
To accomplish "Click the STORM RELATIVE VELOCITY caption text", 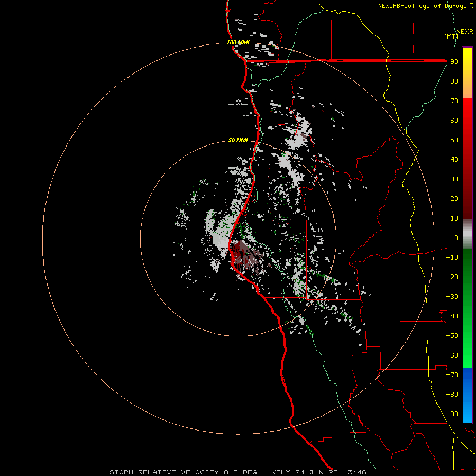I will coord(164,472).
